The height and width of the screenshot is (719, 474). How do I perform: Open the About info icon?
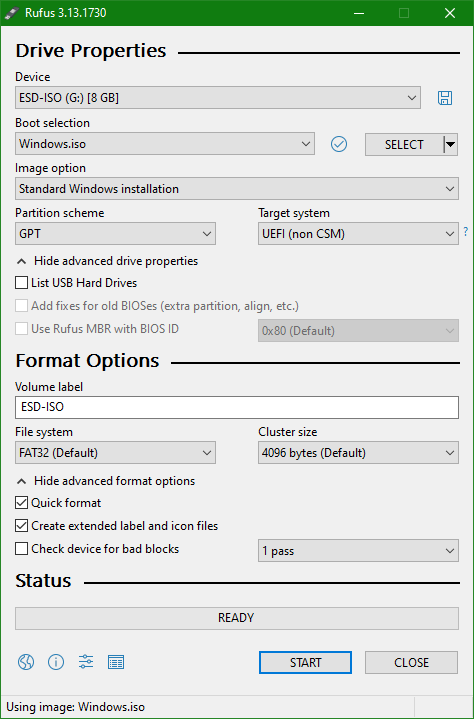[x=56, y=662]
